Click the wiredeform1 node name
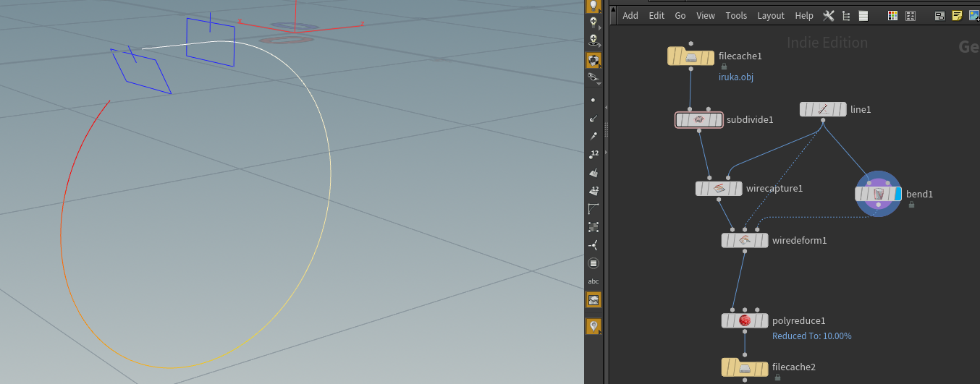Image resolution: width=980 pixels, height=384 pixels. (x=799, y=240)
